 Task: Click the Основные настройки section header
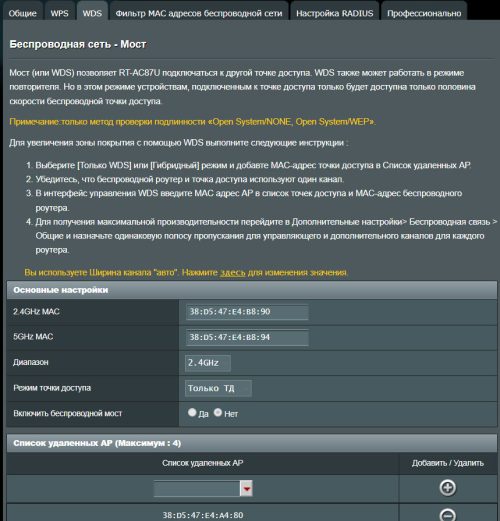pos(252,290)
